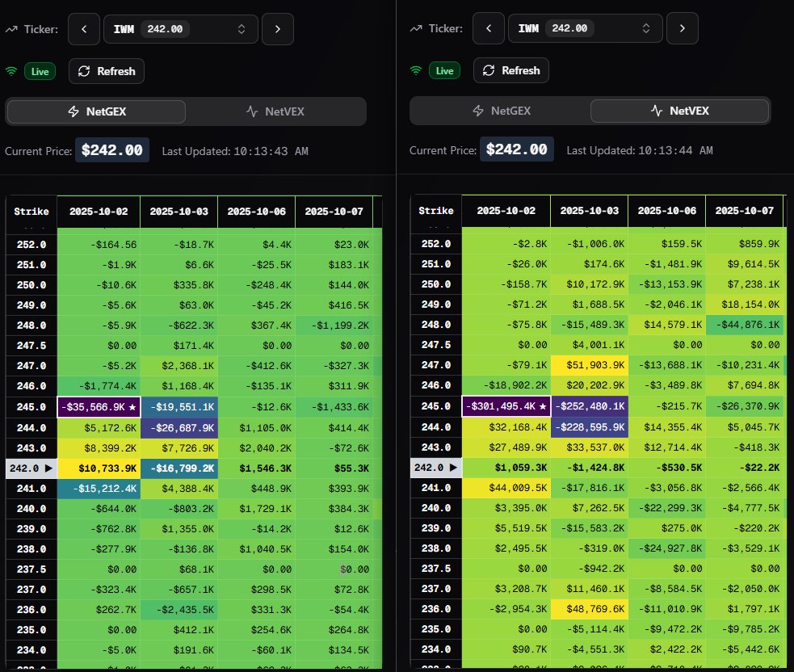This screenshot has width=794, height=672.
Task: Click left table 2025-10-03 column header
Action: [x=179, y=212]
